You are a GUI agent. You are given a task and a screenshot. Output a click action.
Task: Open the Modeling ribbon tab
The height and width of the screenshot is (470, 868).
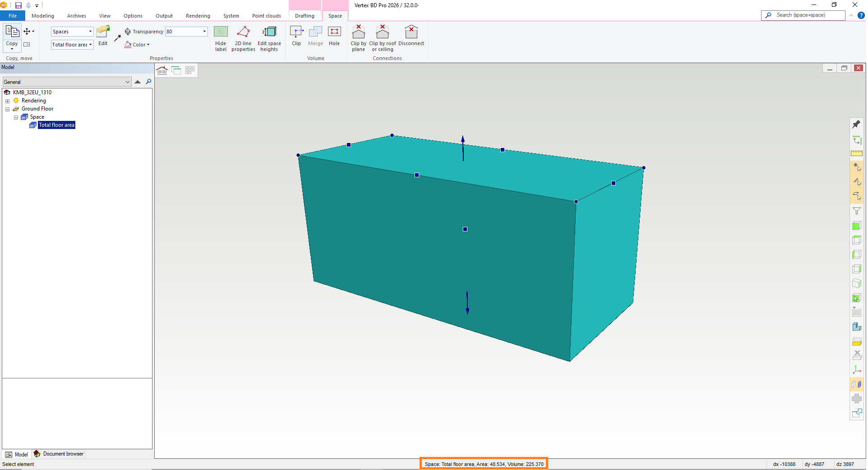click(x=43, y=16)
